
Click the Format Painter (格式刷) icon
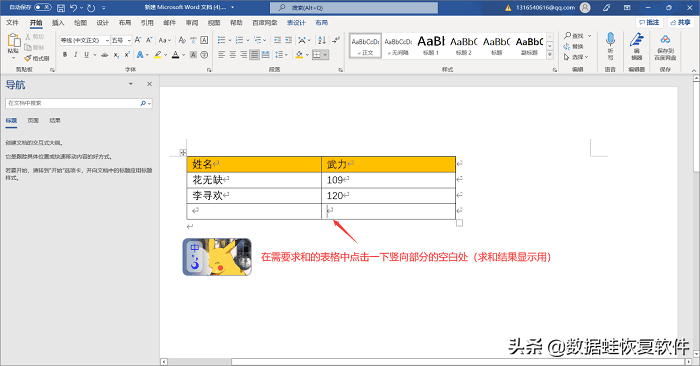[x=28, y=58]
